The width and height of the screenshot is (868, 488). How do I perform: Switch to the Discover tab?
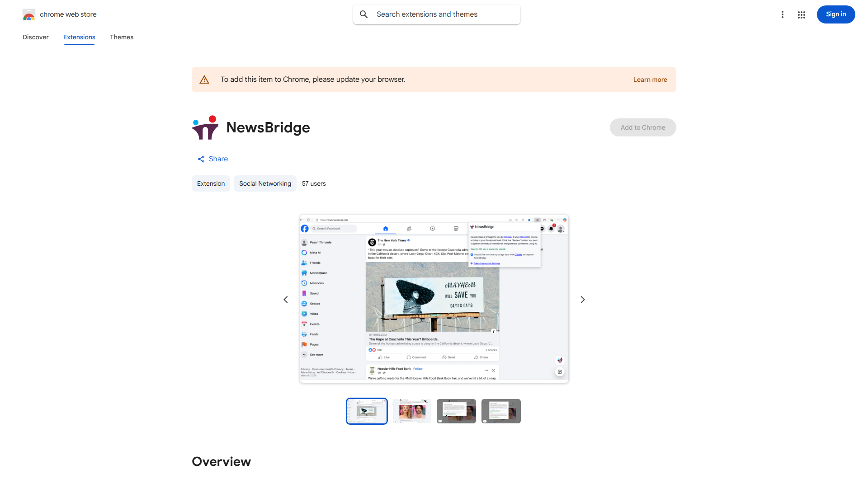(36, 37)
